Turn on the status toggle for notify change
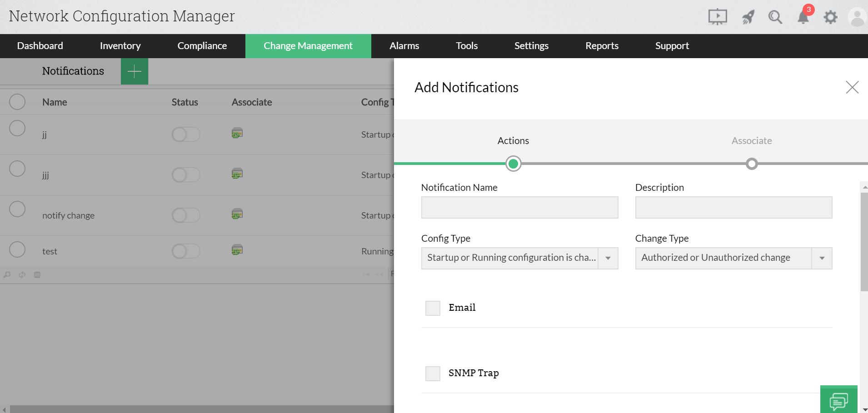The width and height of the screenshot is (868, 413). (x=185, y=215)
